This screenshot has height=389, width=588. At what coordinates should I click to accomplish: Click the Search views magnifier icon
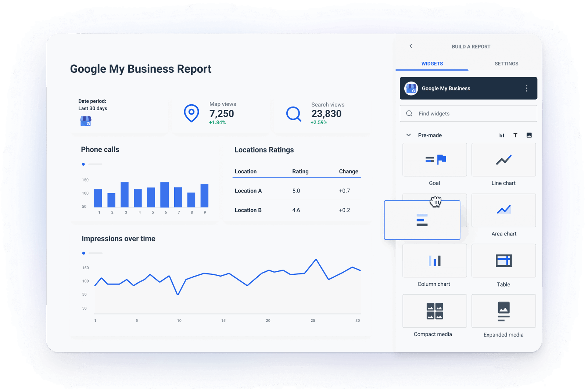click(x=293, y=114)
